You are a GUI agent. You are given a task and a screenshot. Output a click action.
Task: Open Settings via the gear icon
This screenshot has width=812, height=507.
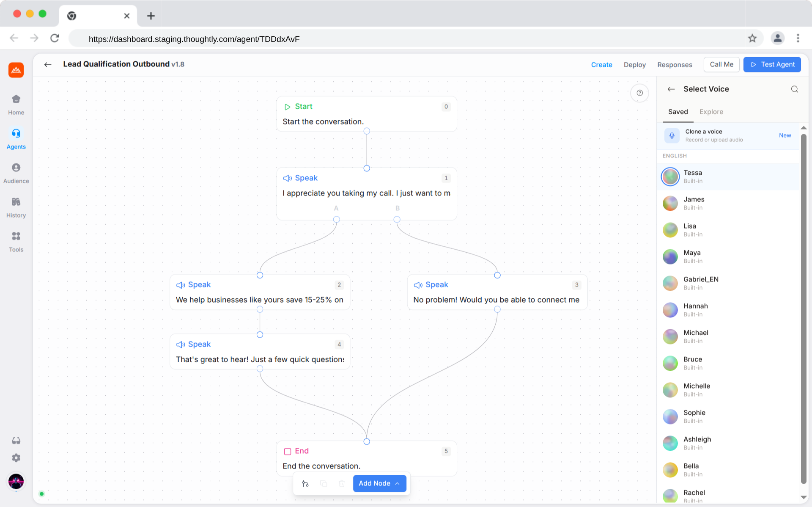(x=16, y=457)
